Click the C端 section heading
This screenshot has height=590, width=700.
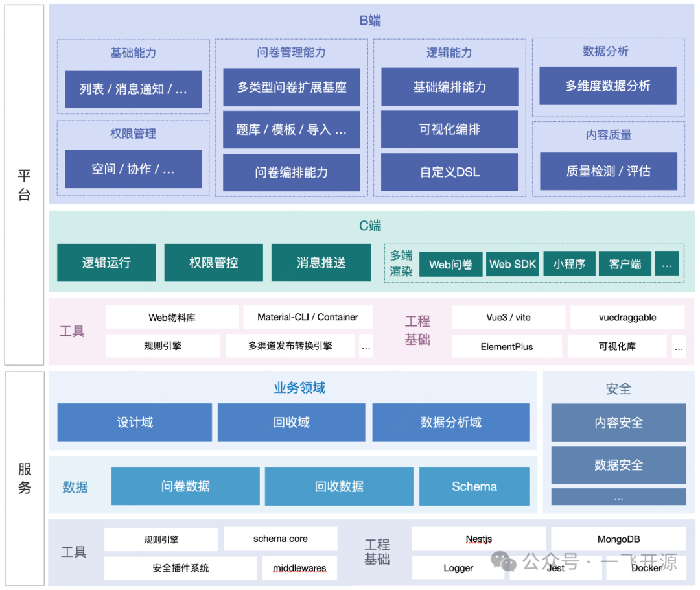coord(371,226)
